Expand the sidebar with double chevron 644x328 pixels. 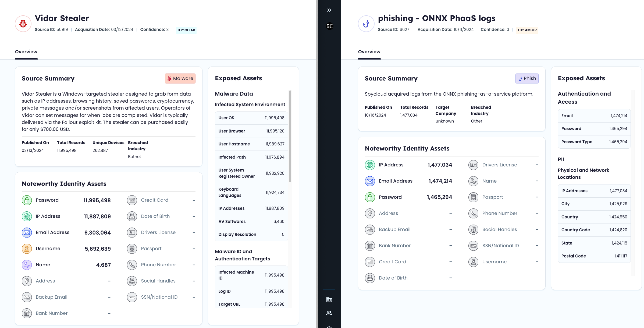tap(329, 10)
